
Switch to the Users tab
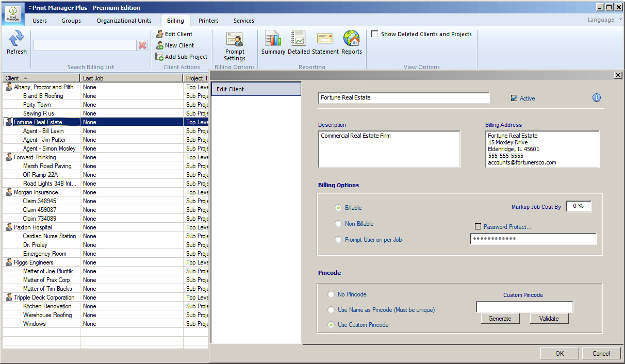[x=40, y=21]
